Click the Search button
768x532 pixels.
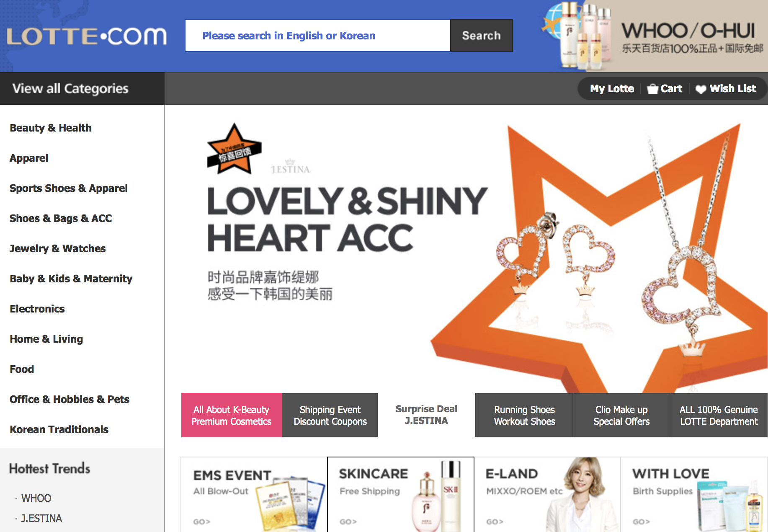coord(482,36)
